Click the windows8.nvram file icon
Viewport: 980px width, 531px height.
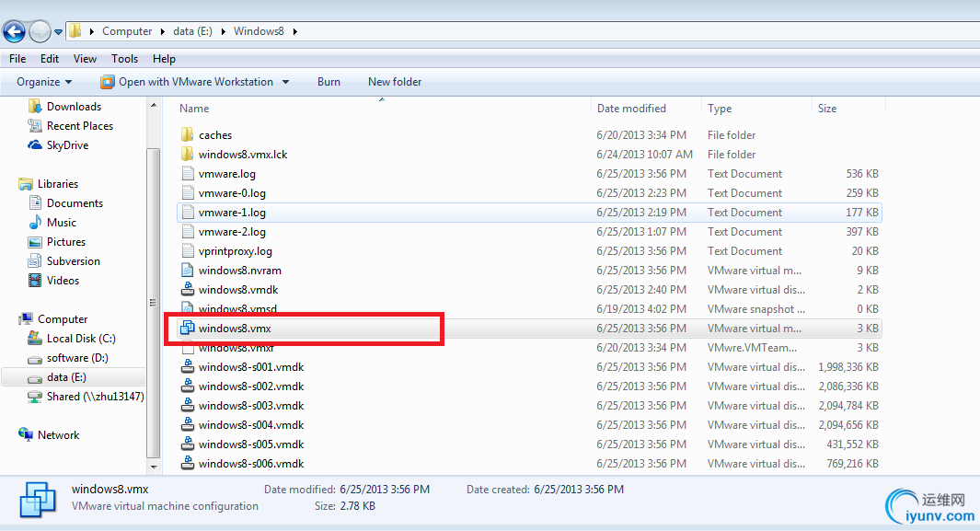coord(188,271)
